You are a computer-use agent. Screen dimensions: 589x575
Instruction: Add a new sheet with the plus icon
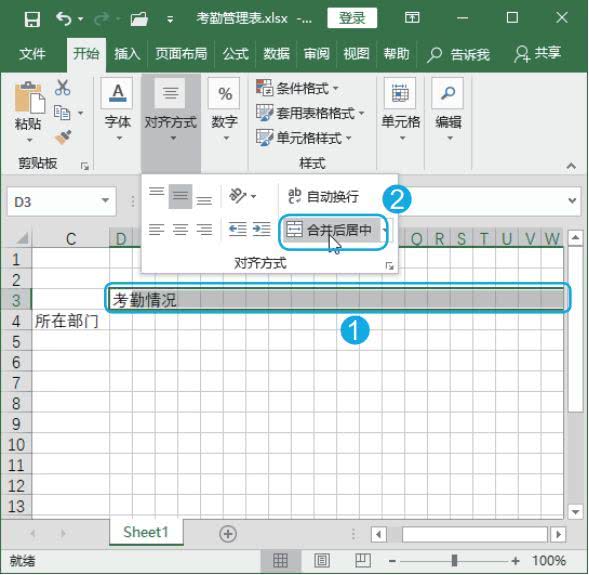coord(228,534)
